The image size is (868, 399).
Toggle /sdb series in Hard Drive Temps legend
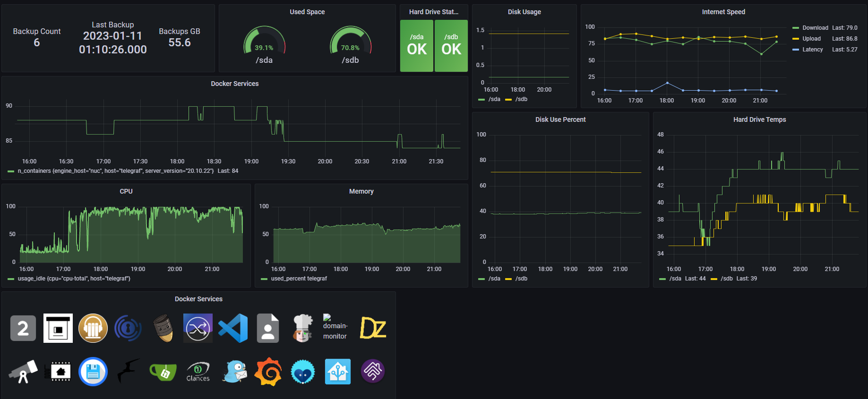click(x=726, y=279)
